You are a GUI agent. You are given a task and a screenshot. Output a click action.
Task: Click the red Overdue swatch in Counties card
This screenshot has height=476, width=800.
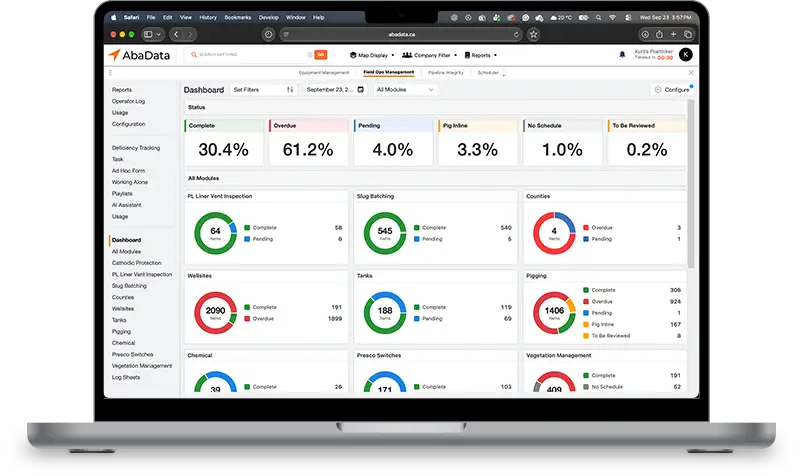[x=586, y=228]
